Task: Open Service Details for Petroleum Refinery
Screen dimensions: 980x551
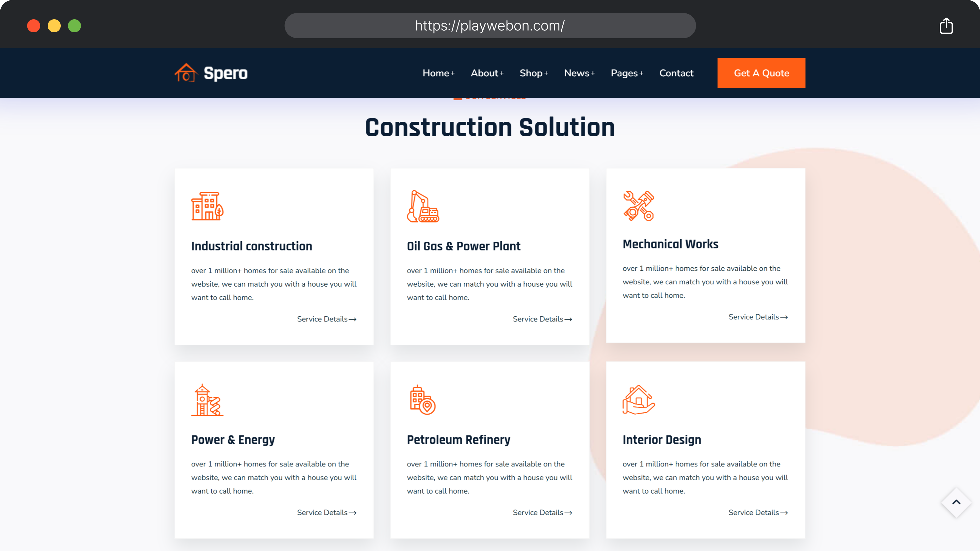Action: [542, 512]
